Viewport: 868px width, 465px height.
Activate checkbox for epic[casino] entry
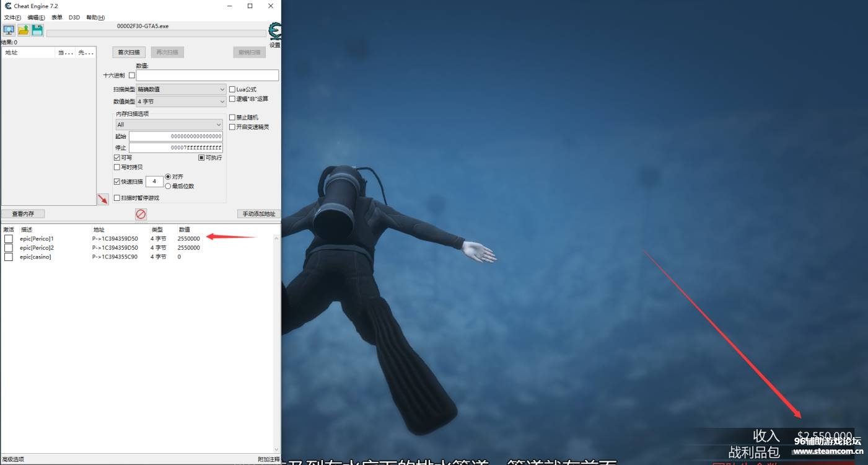pyautogui.click(x=9, y=257)
